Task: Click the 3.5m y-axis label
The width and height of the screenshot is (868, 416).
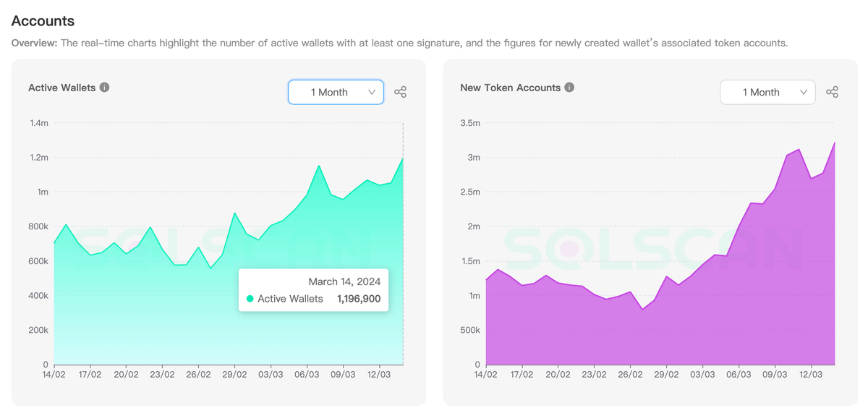Action: click(x=470, y=123)
